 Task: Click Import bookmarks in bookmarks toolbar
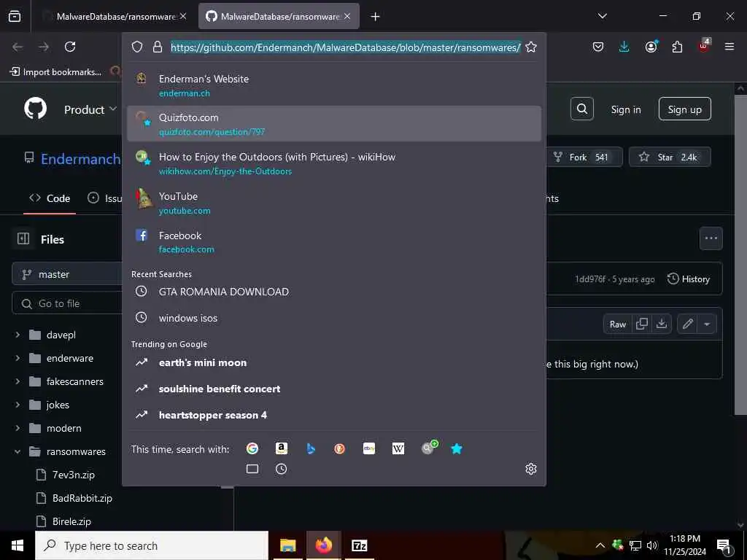55,72
